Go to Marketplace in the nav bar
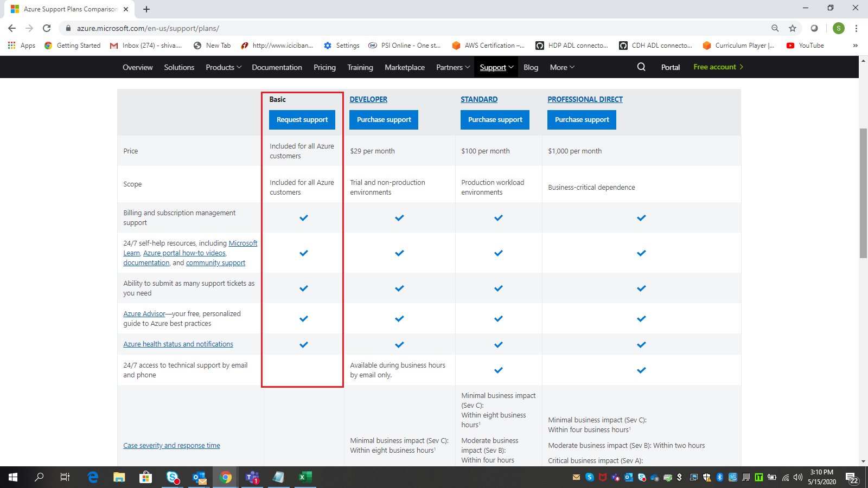This screenshot has width=868, height=488. click(405, 67)
